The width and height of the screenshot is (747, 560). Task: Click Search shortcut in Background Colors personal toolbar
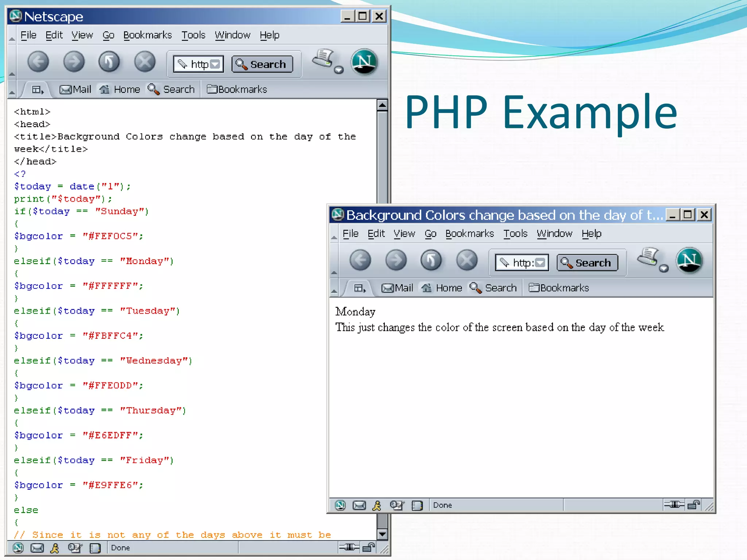pyautogui.click(x=493, y=288)
